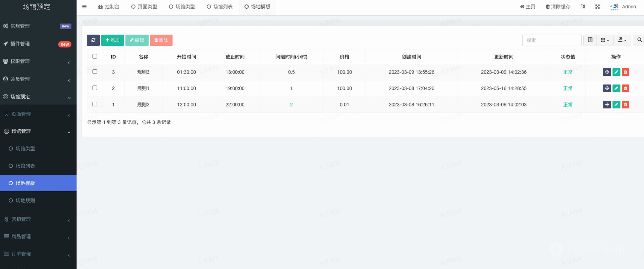Click the red delete trash icon for 规则2 row
The height and width of the screenshot is (269, 644).
pos(625,105)
